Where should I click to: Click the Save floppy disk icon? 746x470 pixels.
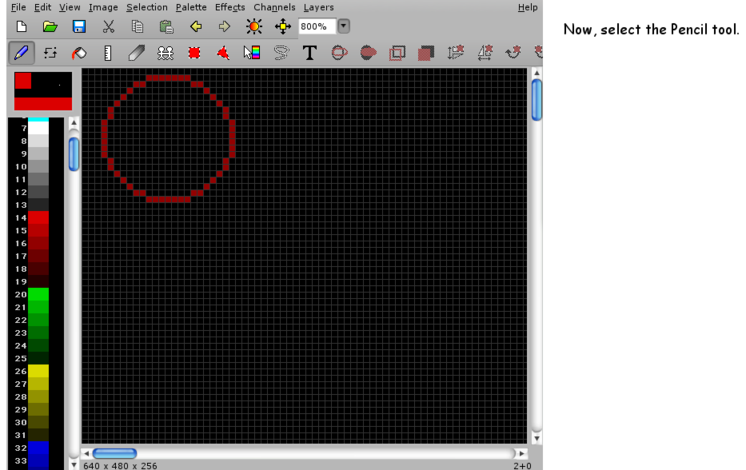point(78,26)
